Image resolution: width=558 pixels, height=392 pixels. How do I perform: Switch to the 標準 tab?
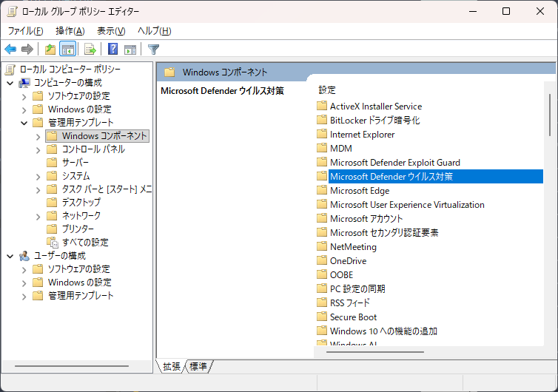[x=198, y=366]
